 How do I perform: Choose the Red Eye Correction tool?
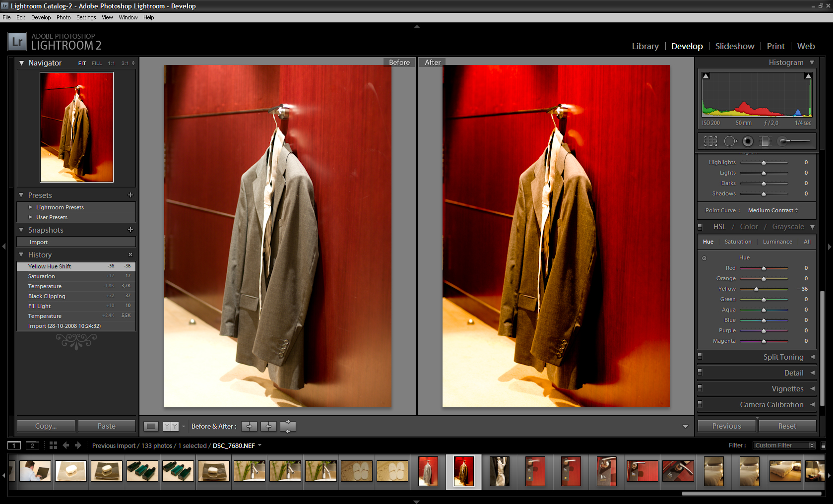[748, 141]
